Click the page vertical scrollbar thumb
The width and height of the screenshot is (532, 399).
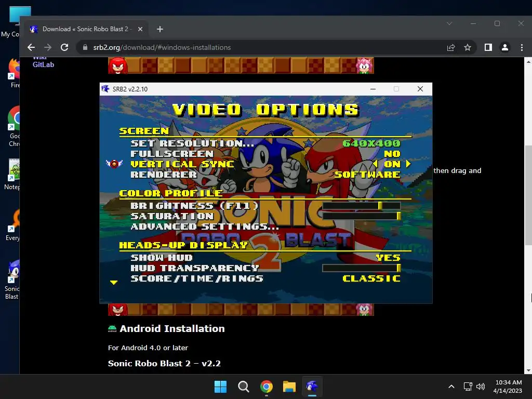(x=528, y=195)
